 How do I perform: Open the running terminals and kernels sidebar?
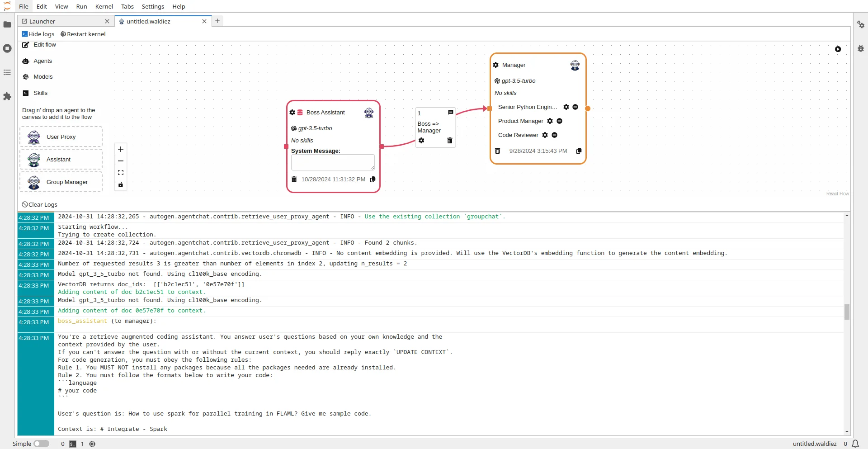coord(7,48)
